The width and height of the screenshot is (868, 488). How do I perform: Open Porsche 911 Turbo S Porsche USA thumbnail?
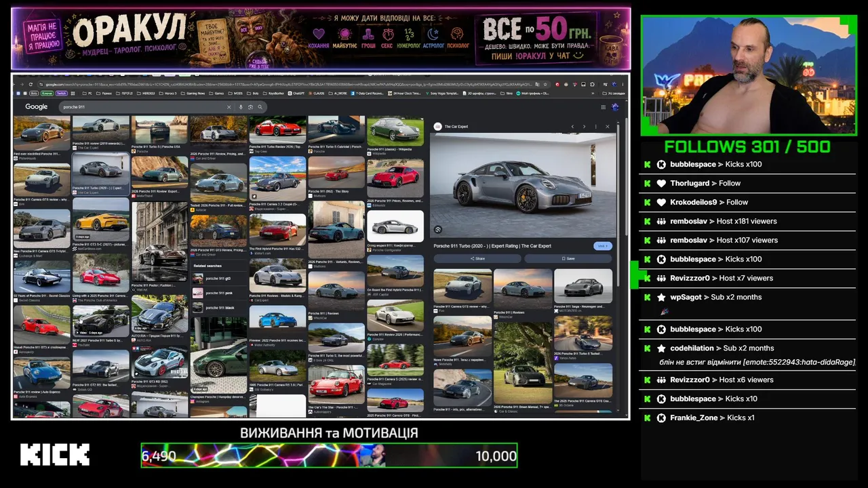tap(159, 130)
